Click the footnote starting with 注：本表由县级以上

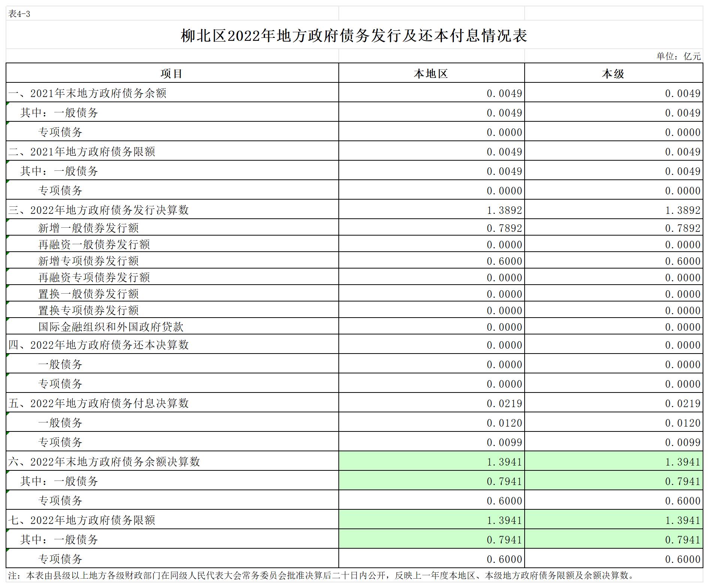click(x=321, y=575)
